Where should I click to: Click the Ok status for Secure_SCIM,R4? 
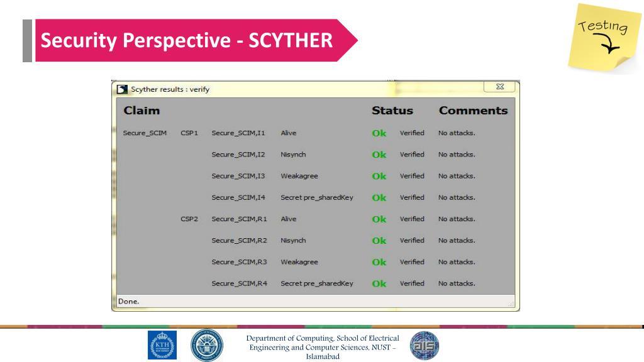coord(379,283)
